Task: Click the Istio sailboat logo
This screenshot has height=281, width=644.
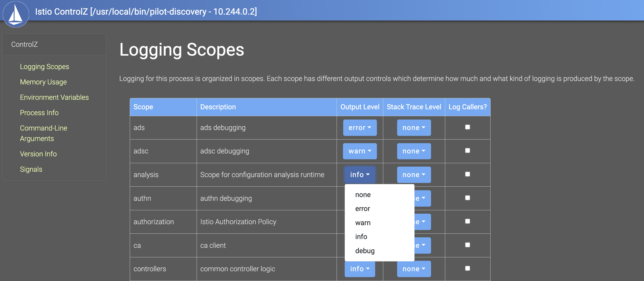Action: click(x=16, y=14)
